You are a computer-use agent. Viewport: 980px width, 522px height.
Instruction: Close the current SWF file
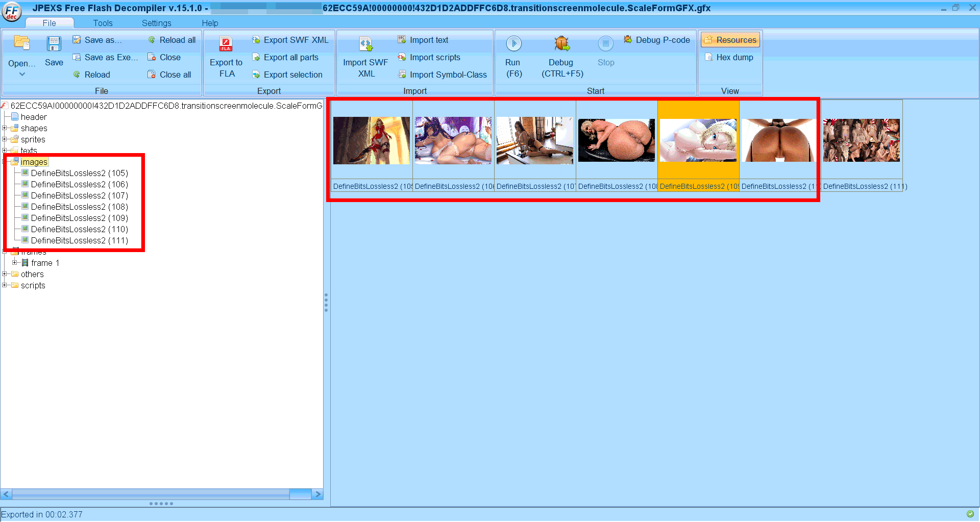point(164,57)
